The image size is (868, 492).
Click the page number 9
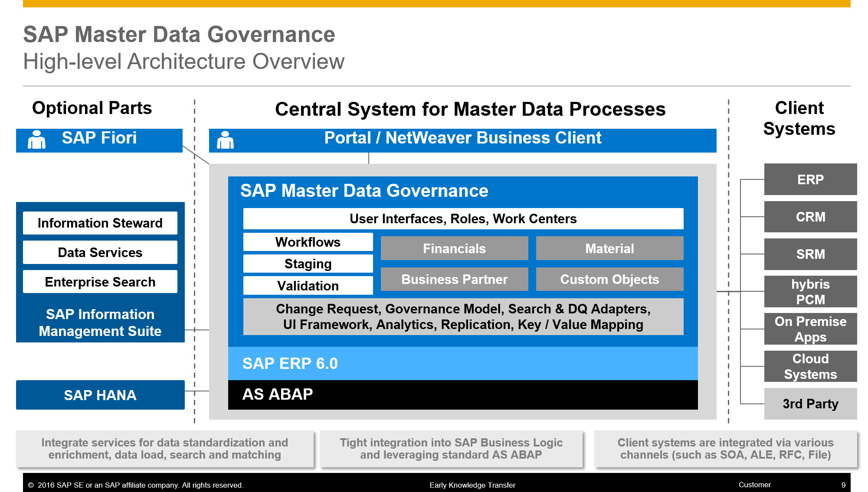(843, 485)
